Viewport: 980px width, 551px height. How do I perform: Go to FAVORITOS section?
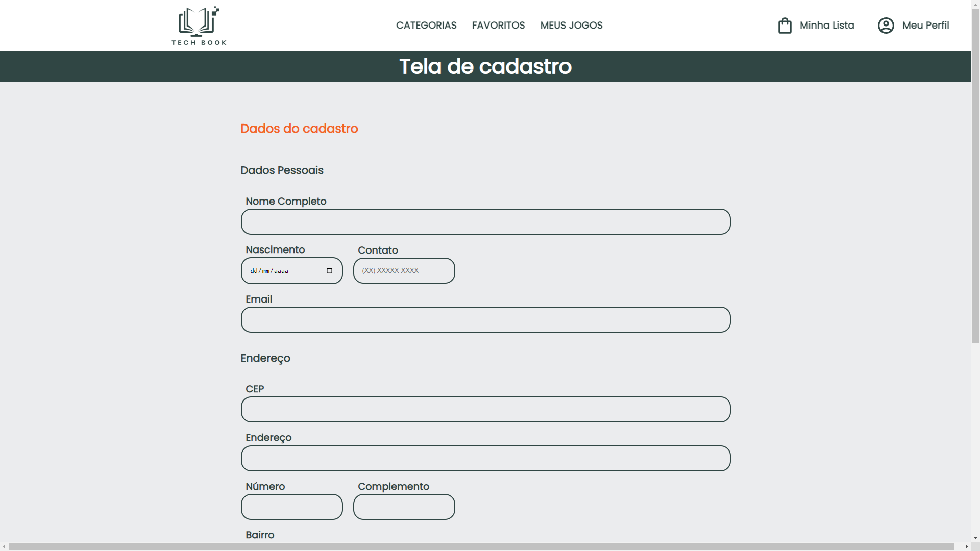(x=498, y=25)
